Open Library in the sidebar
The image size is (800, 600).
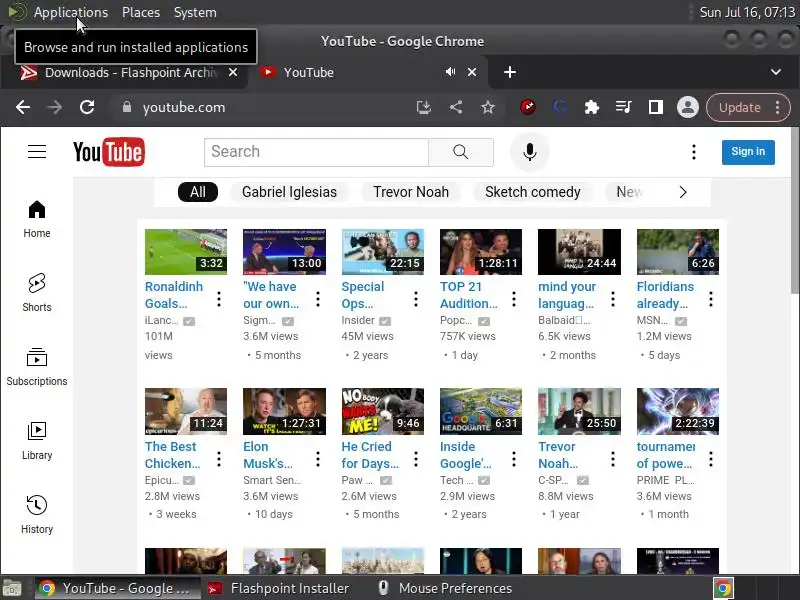click(x=37, y=441)
